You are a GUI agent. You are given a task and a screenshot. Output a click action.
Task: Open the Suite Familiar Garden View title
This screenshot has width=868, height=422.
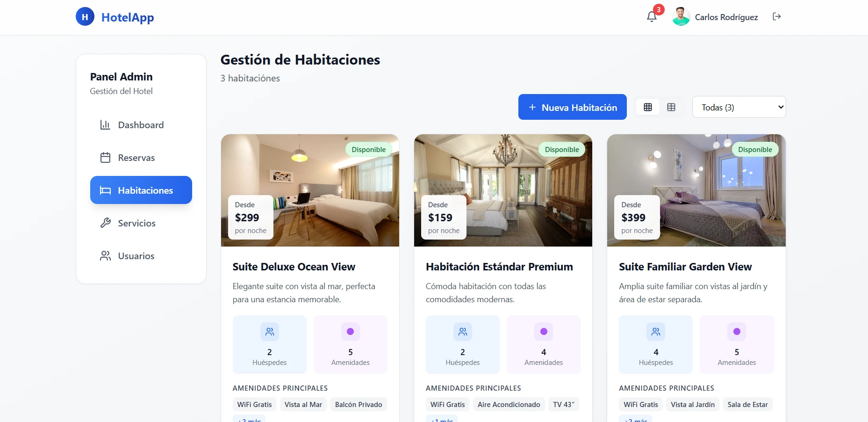pos(685,267)
